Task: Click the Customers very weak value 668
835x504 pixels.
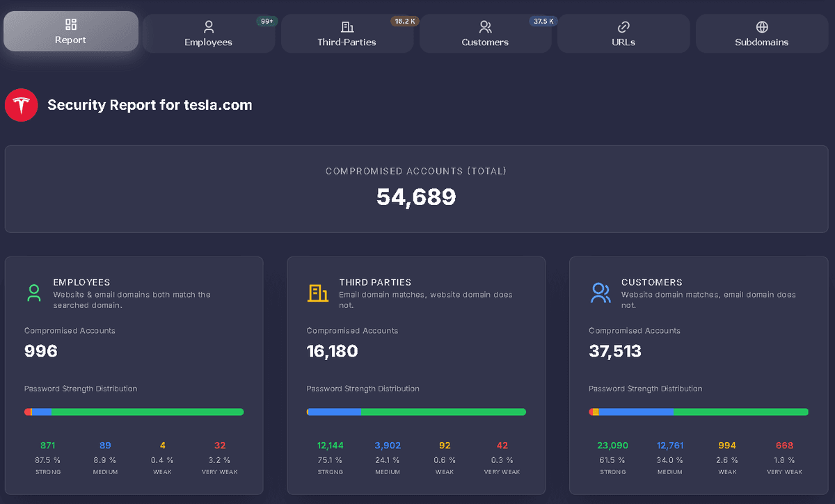Action: pos(785,446)
